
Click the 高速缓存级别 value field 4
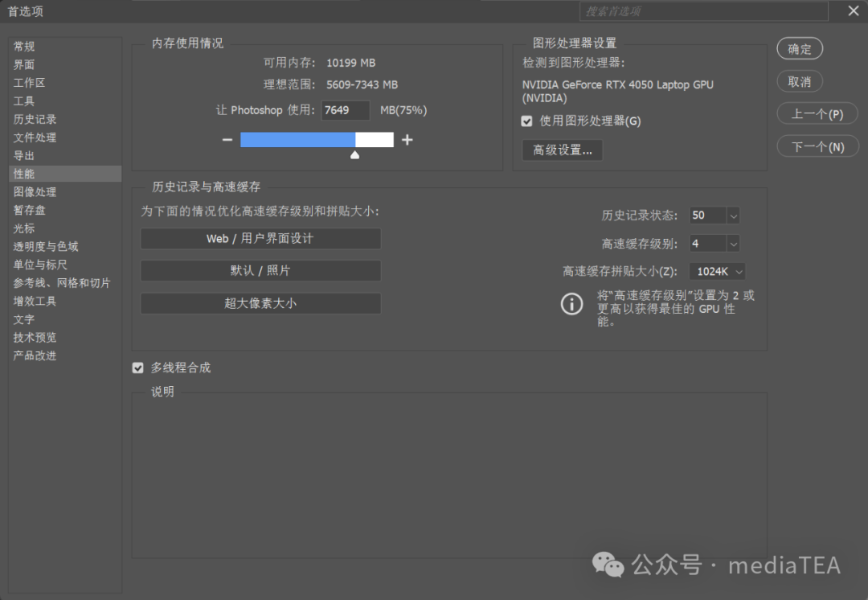707,243
